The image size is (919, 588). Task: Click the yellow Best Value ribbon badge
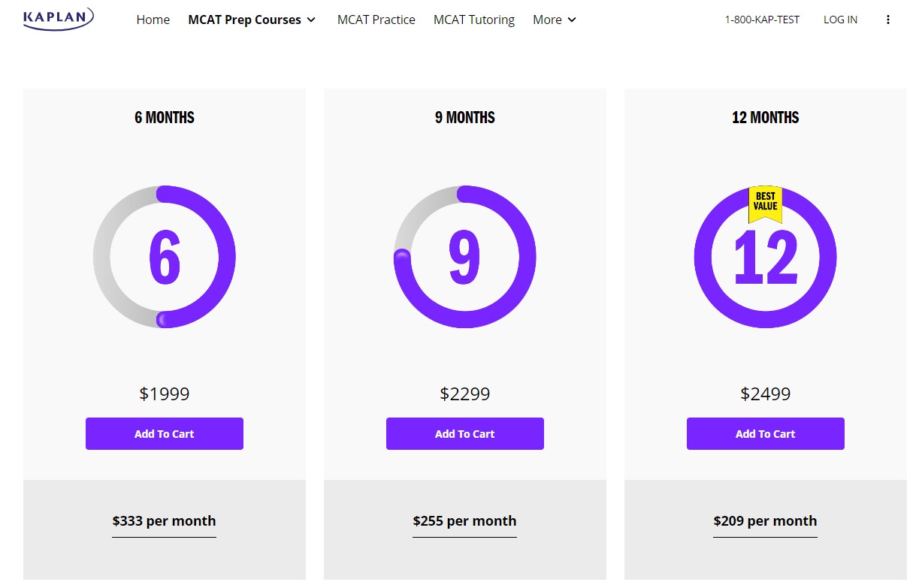(766, 204)
